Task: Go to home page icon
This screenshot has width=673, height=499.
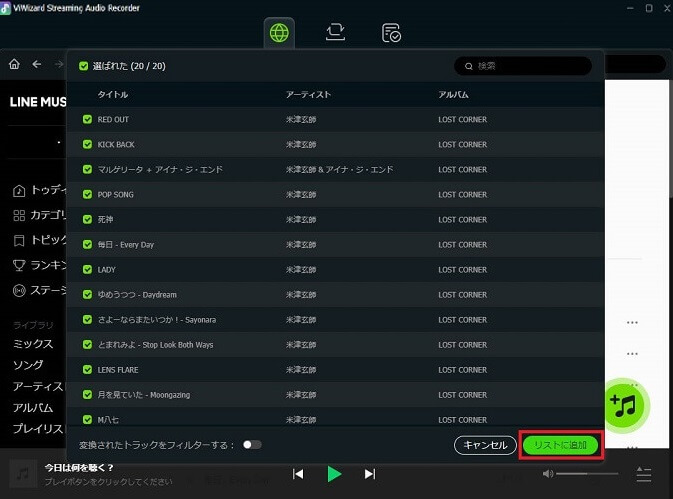Action: point(14,64)
